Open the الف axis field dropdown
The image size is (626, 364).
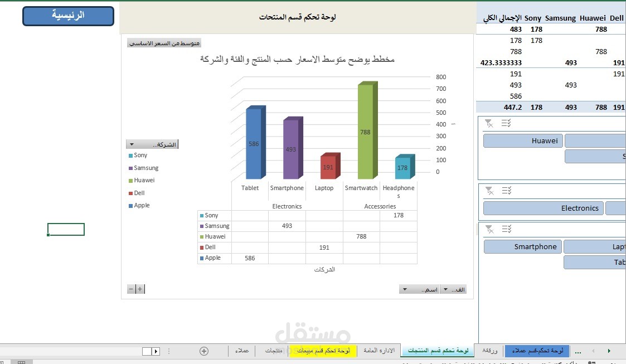point(453,289)
